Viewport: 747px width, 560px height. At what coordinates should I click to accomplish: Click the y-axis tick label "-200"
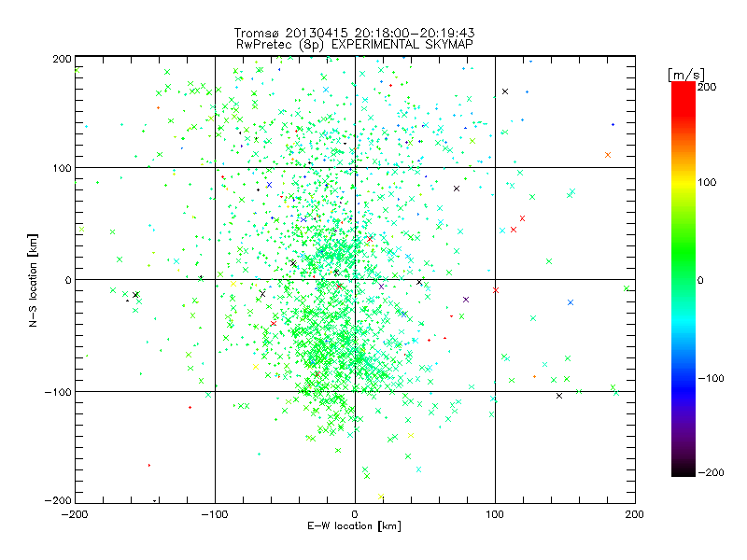[x=58, y=500]
